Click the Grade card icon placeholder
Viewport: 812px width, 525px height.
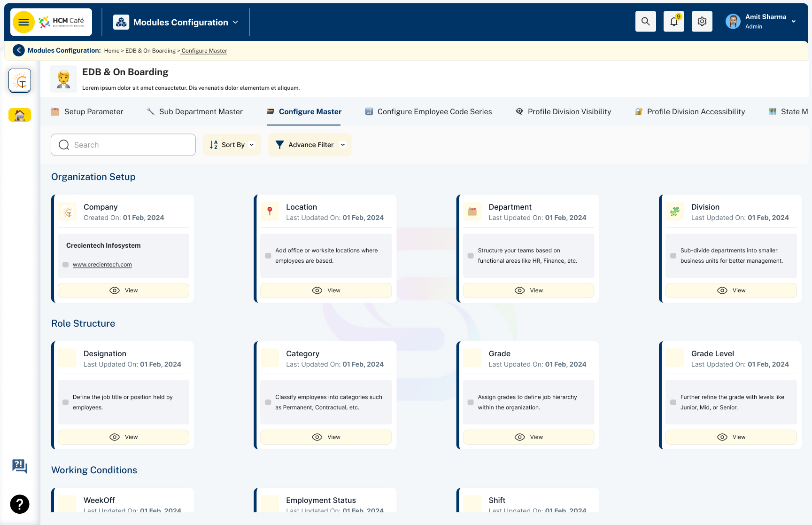click(x=472, y=358)
